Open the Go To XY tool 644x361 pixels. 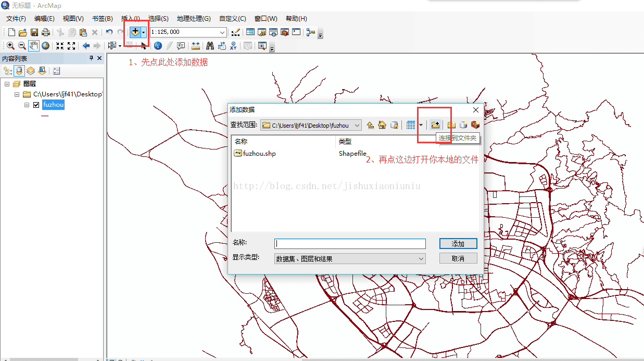pyautogui.click(x=233, y=46)
